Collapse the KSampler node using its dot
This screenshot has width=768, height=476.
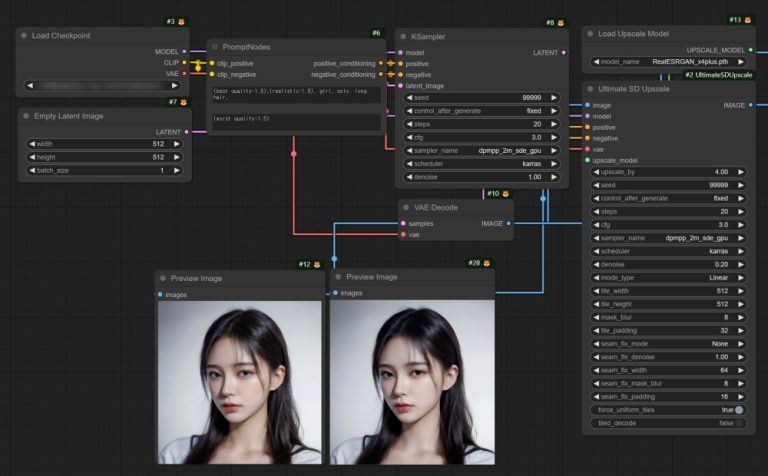403,37
